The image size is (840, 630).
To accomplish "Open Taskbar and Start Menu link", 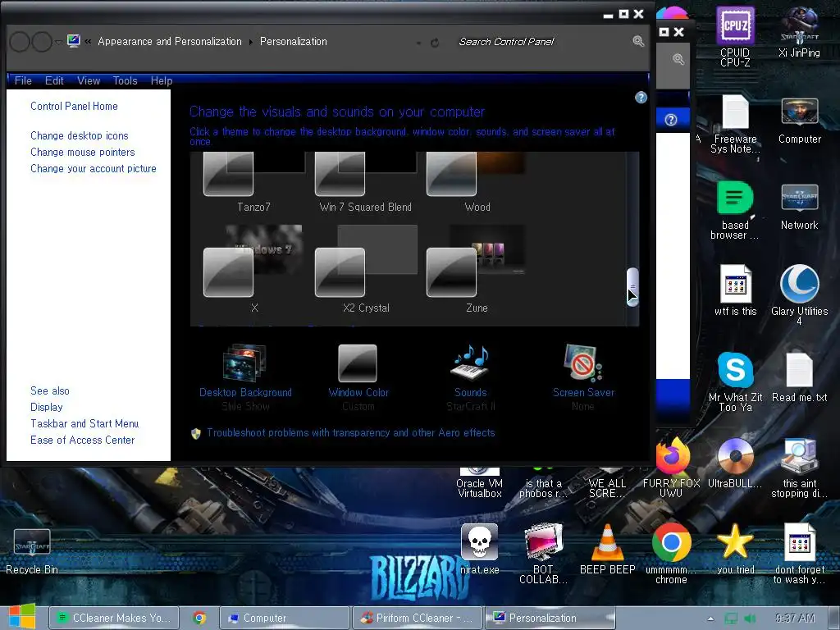I will 84,424.
